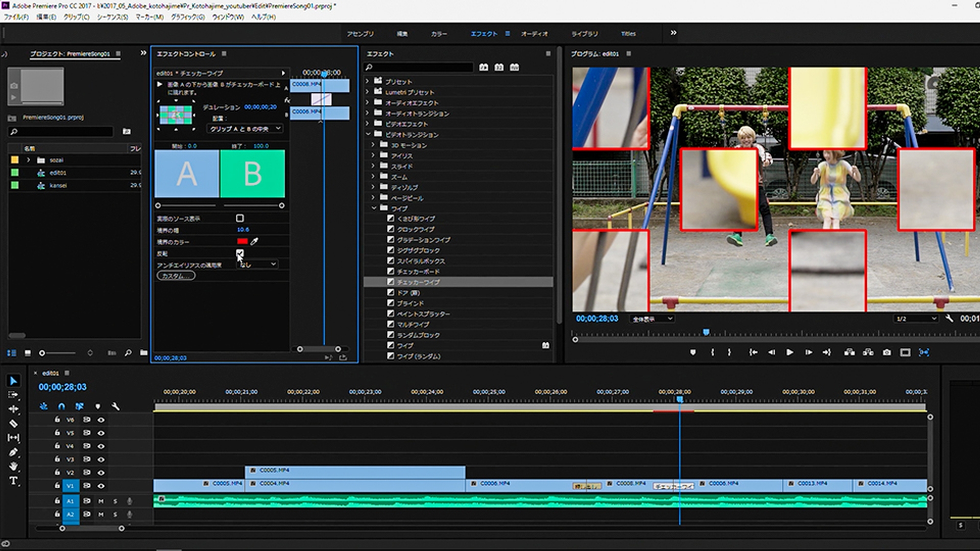The width and height of the screenshot is (980, 551).
Task: Select the Razor tool in the toolbox
Action: (13, 423)
